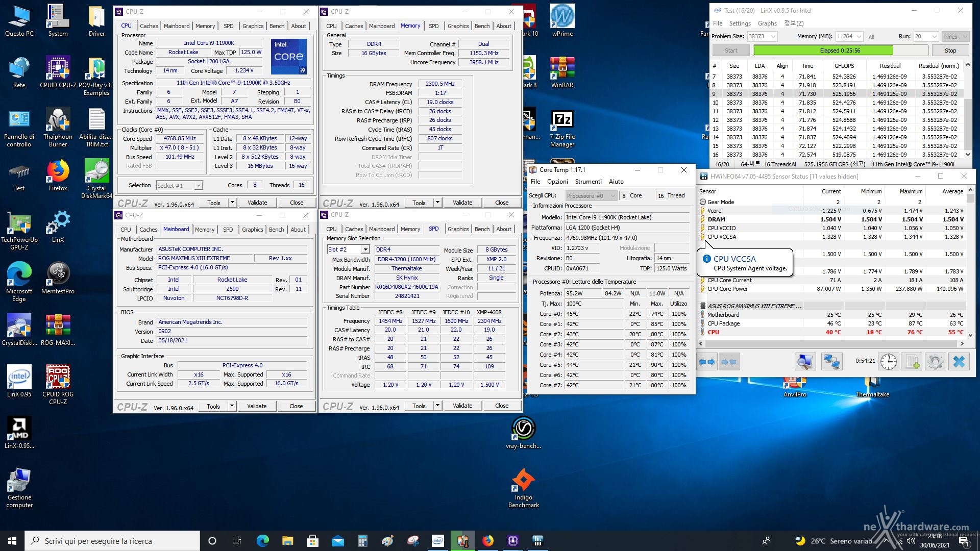Open the LinX desktop shortcut

[x=58, y=227]
